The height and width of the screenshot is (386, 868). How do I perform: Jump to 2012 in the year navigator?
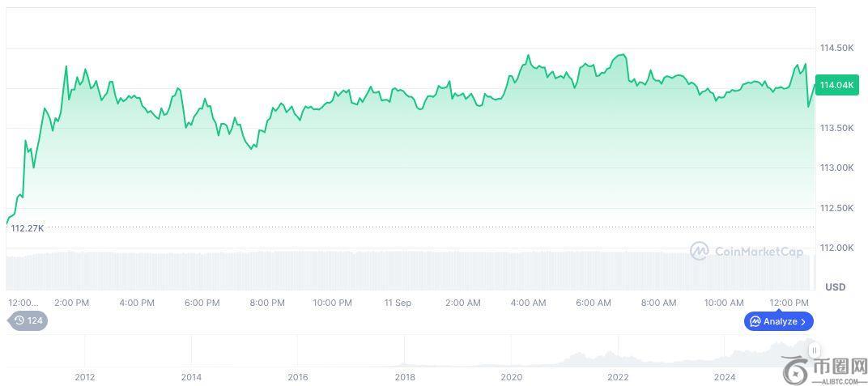85,376
